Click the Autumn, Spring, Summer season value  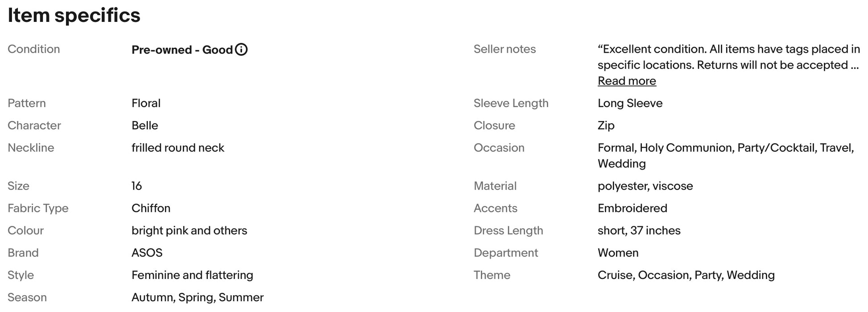(x=197, y=297)
